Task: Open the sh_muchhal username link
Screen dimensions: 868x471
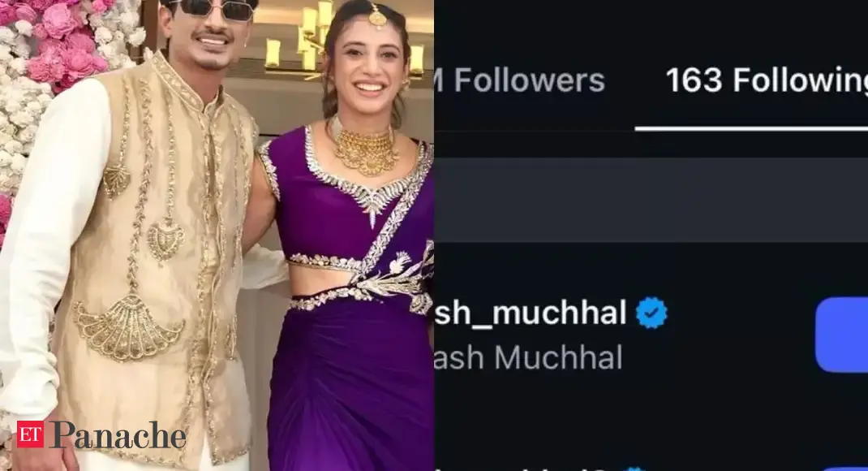Action: [x=531, y=313]
